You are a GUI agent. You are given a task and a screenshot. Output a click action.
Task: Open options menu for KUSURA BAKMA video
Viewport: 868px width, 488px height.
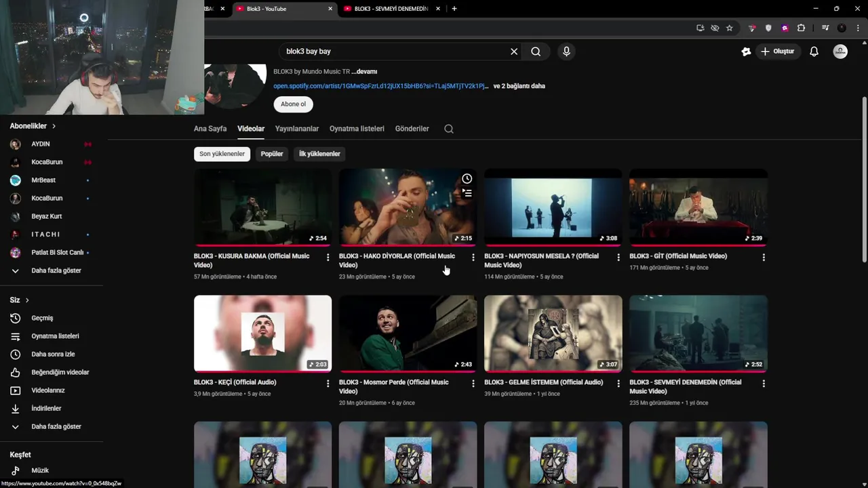coord(328,258)
